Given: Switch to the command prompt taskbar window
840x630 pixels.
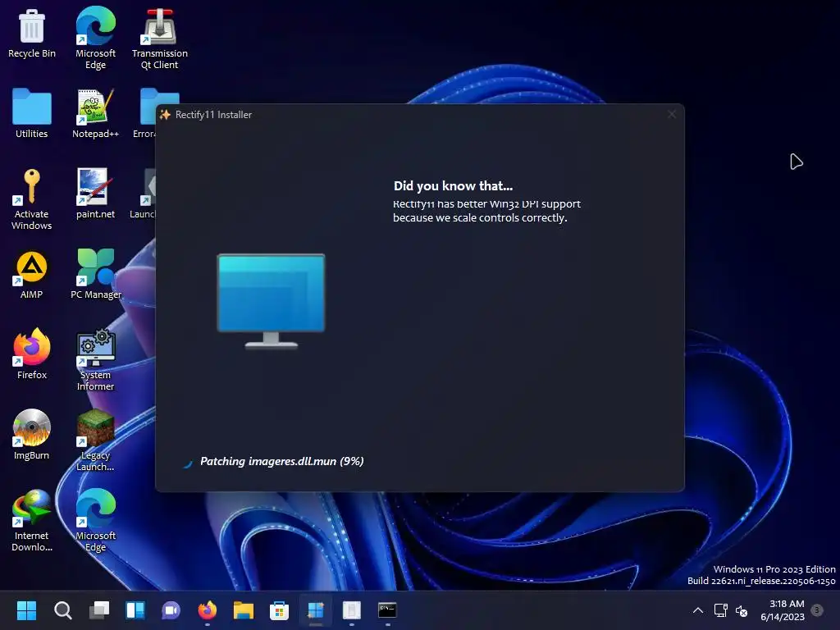Looking at the screenshot, I should pos(387,610).
